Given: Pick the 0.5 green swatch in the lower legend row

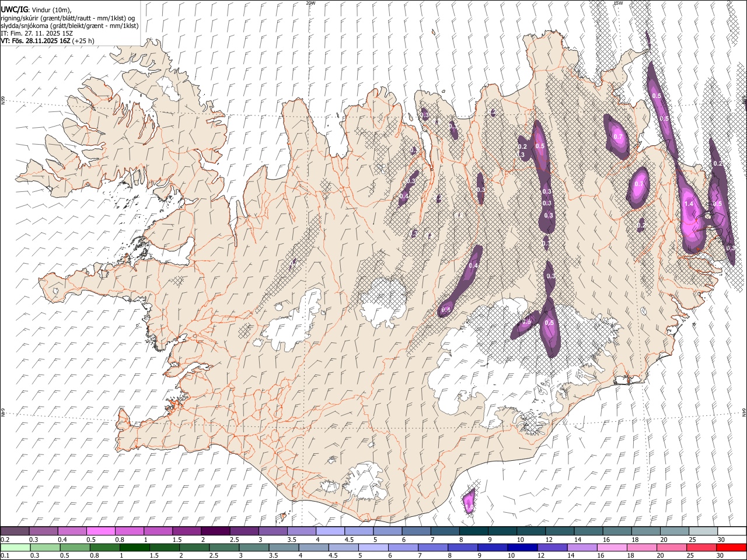Looking at the screenshot, I should pos(75,547).
